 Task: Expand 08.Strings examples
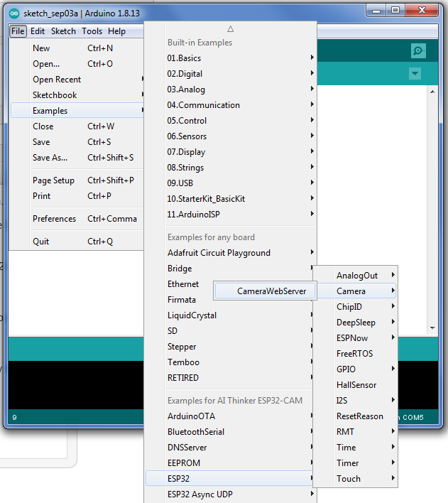231,168
